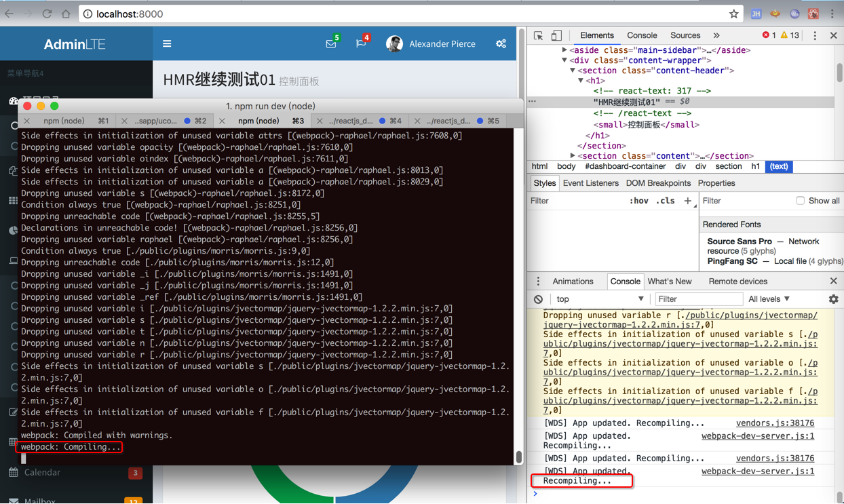This screenshot has width=844, height=504.
Task: Select the (text) breadcrumb item
Action: click(x=779, y=166)
